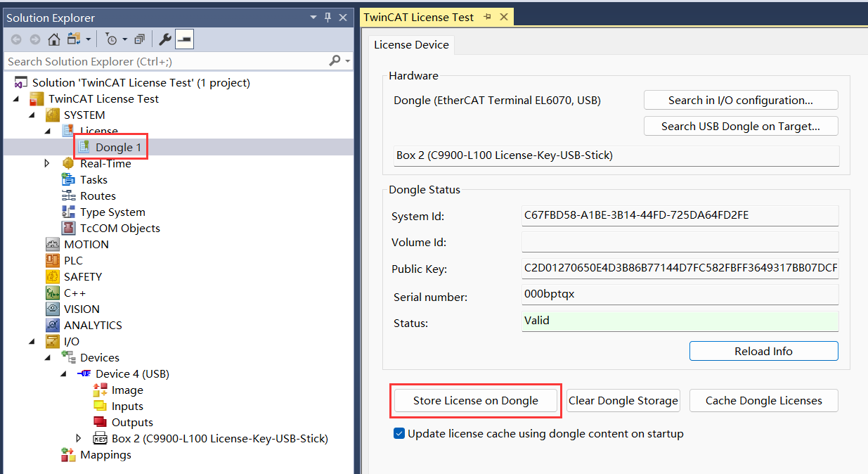
Task: Click Search in I/O configuration button
Action: pyautogui.click(x=741, y=100)
